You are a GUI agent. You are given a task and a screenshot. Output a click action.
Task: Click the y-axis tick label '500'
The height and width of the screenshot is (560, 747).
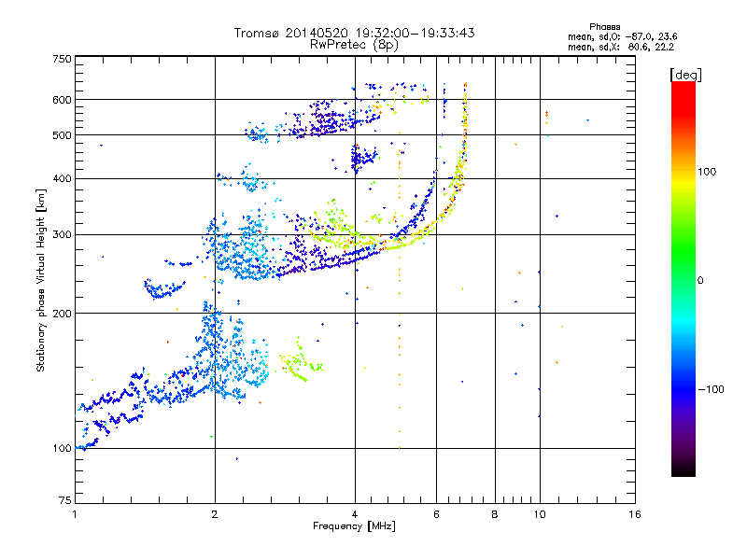point(62,135)
